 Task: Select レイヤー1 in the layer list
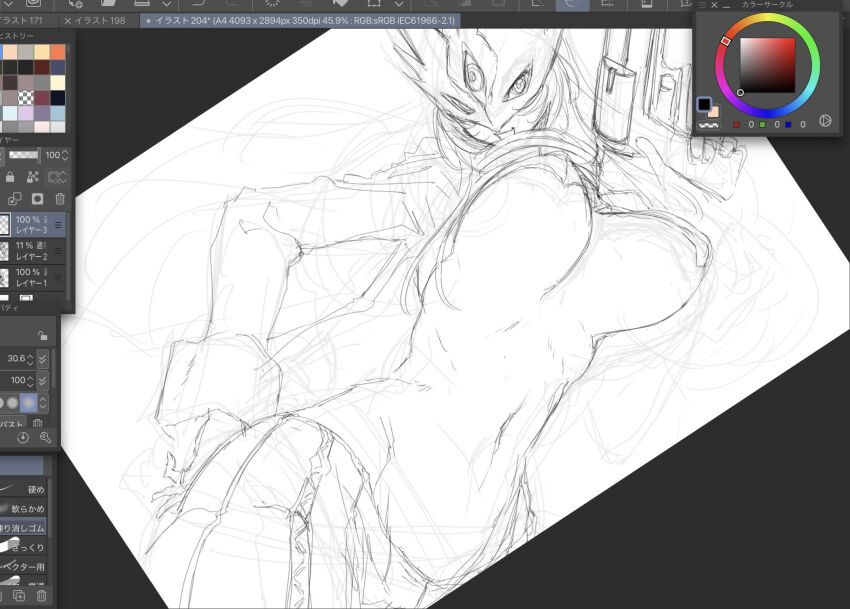[x=33, y=277]
